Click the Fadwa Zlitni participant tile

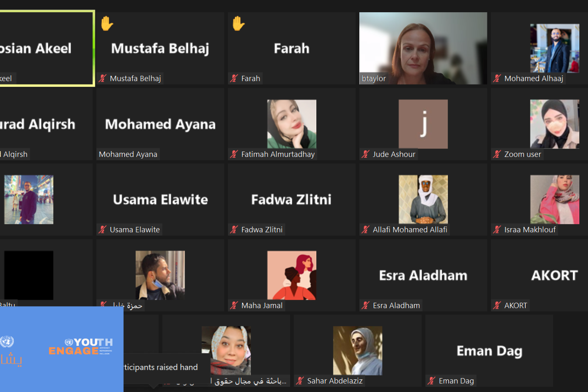pyautogui.click(x=291, y=199)
